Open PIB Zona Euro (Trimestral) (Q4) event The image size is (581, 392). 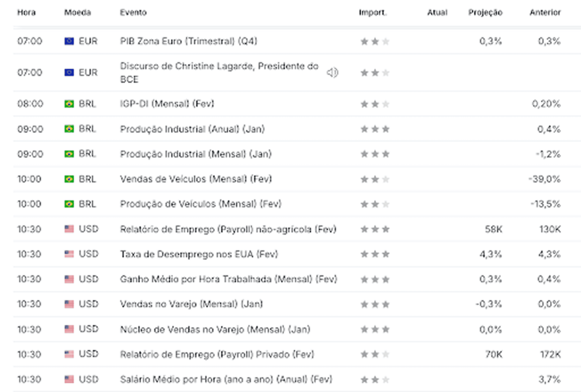(x=188, y=41)
